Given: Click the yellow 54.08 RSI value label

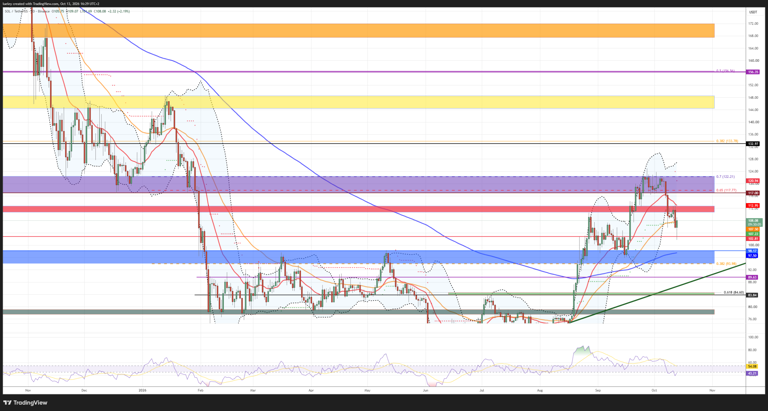Looking at the screenshot, I should click(752, 366).
